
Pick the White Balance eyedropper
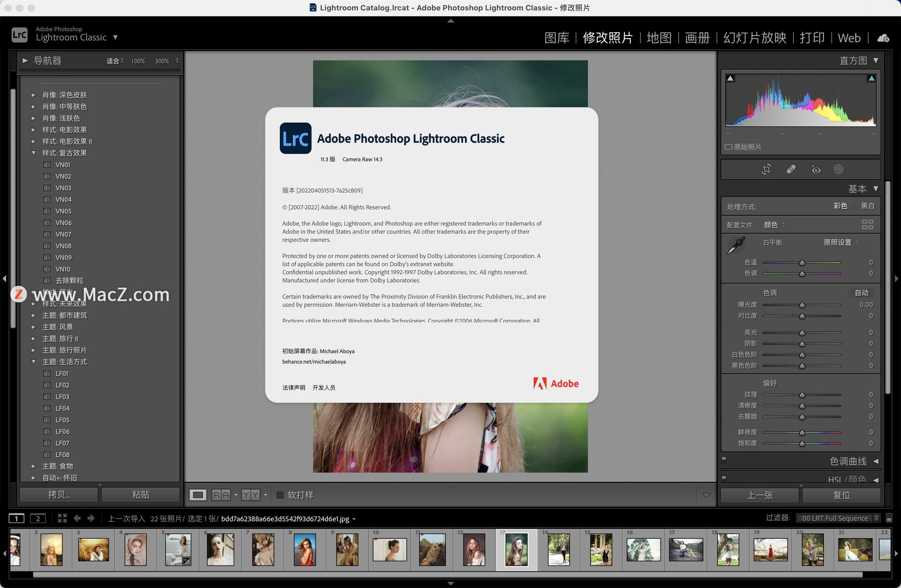(736, 245)
